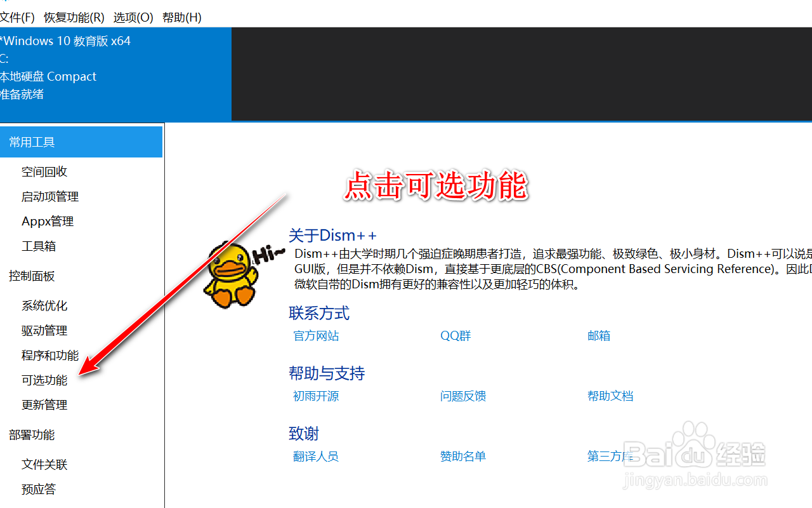Open the 翻译人员 link
This screenshot has height=508, width=812.
tap(316, 456)
